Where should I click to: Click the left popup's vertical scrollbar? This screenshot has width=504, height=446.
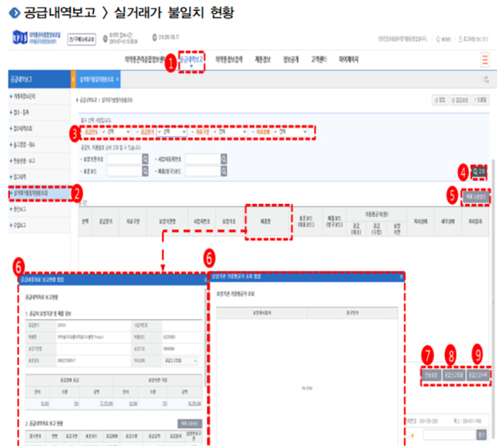pyautogui.click(x=205, y=337)
